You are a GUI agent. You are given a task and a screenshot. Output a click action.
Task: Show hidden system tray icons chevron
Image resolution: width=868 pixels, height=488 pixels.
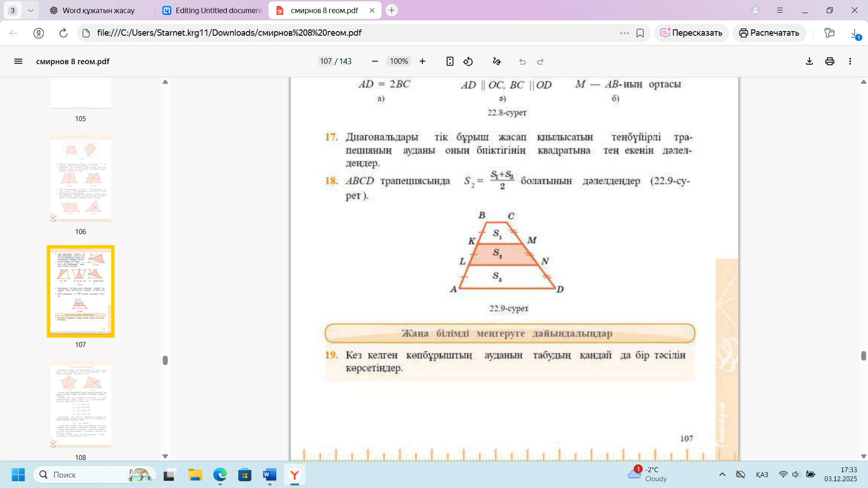pos(722,474)
